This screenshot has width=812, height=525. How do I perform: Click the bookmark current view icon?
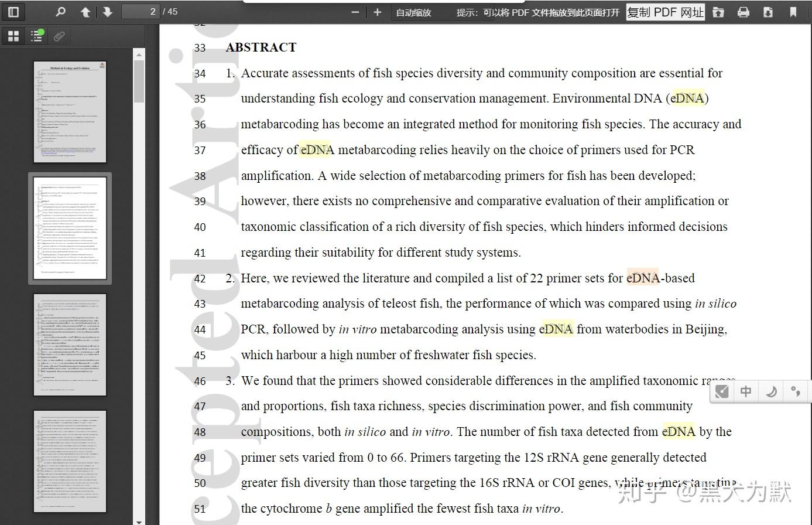point(793,12)
